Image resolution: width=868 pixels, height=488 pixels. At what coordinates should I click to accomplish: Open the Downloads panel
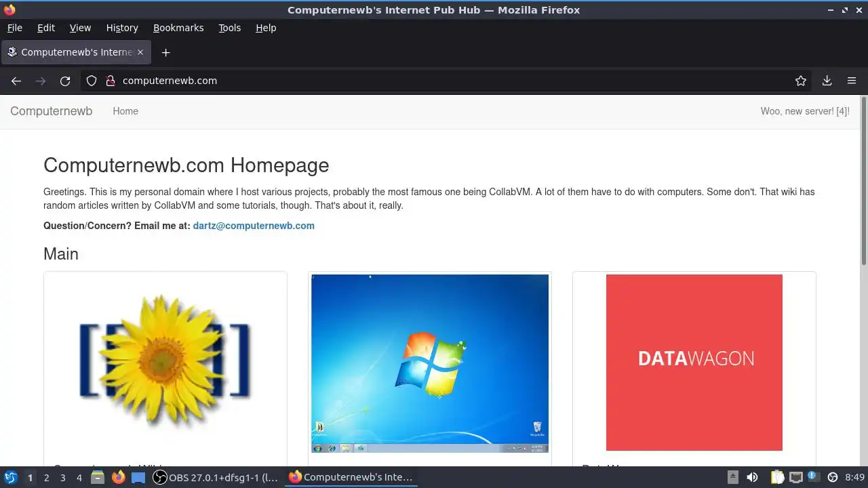click(827, 81)
